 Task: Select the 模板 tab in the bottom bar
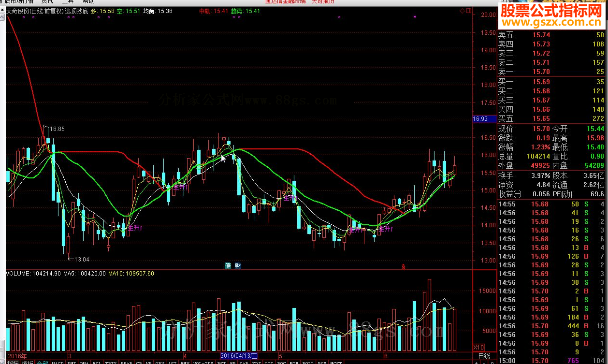tap(28, 362)
